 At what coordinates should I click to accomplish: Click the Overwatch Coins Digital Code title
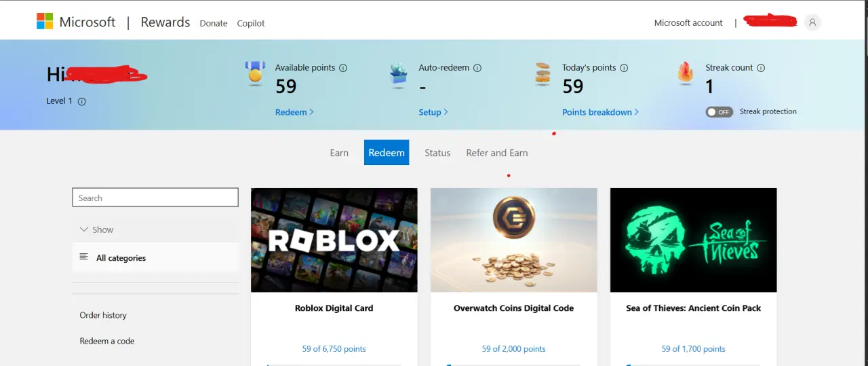point(514,308)
